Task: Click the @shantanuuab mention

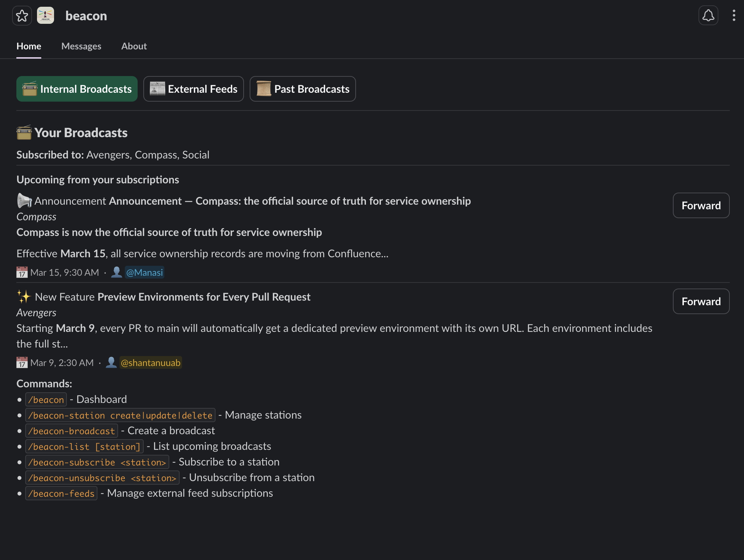Action: pyautogui.click(x=151, y=362)
